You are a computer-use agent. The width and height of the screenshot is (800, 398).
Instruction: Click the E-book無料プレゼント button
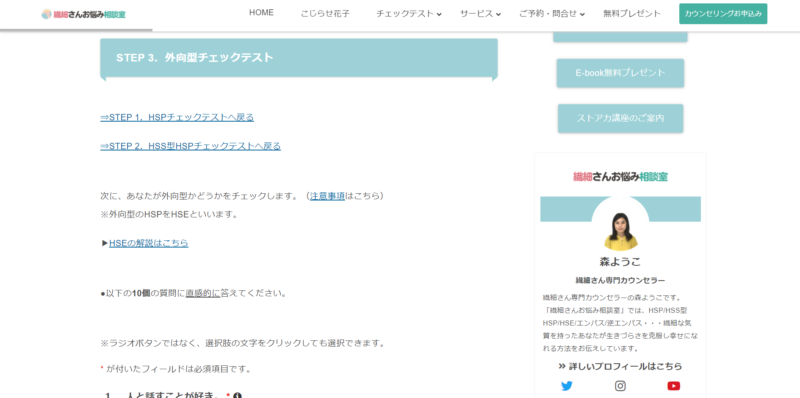620,73
